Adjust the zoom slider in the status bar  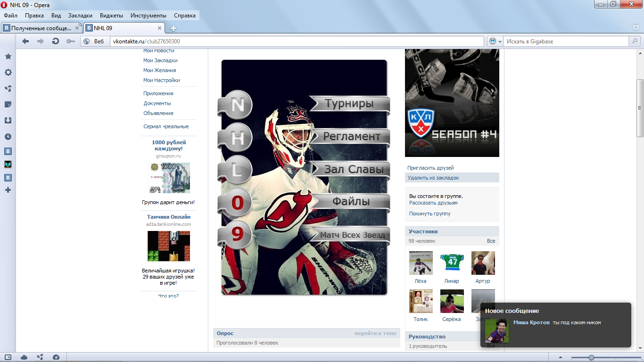(x=591, y=357)
